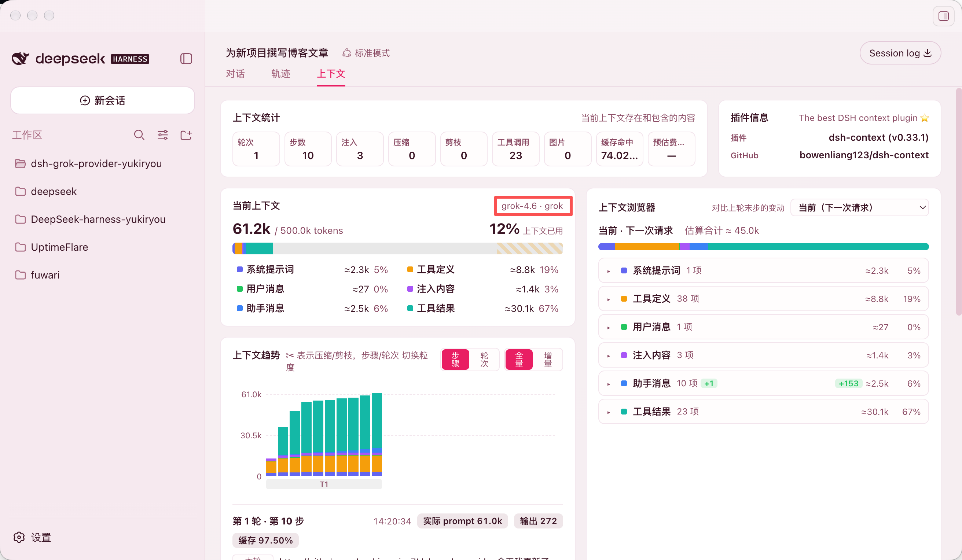The height and width of the screenshot is (560, 962).
Task: Click the 预估费 stat card
Action: click(671, 149)
